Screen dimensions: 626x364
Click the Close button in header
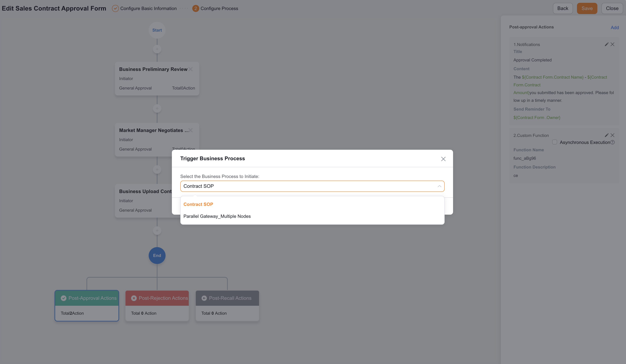point(612,8)
